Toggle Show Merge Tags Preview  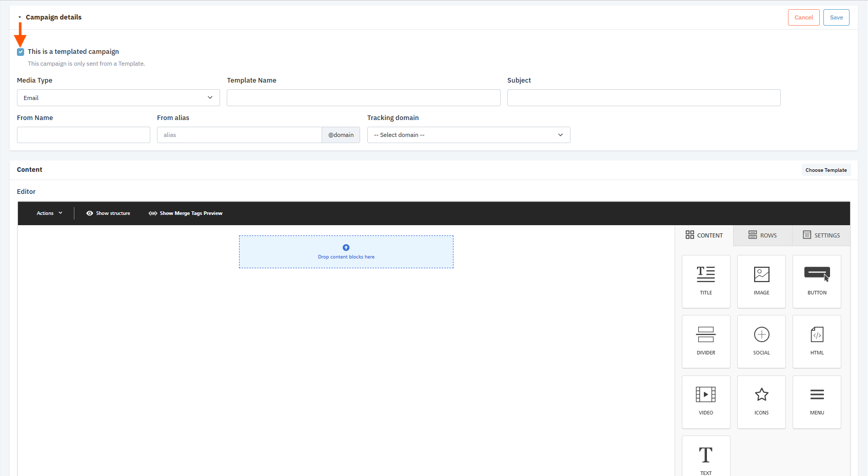[186, 213]
